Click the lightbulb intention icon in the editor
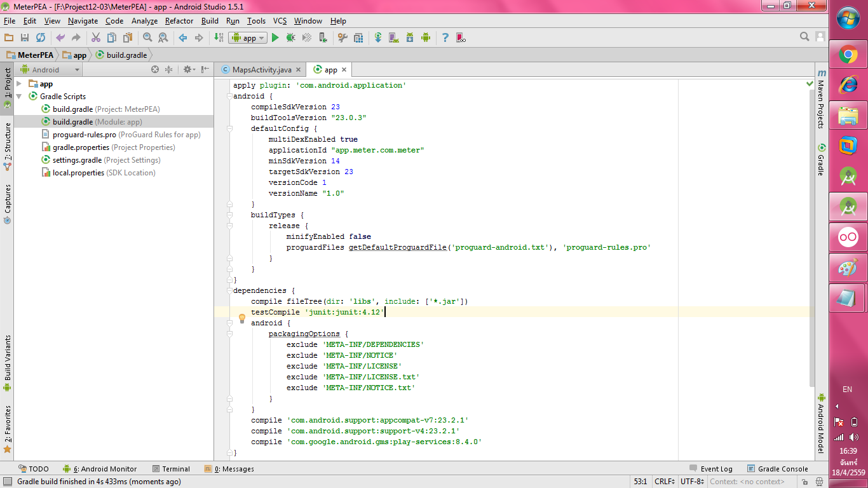This screenshot has height=488, width=868. [241, 318]
